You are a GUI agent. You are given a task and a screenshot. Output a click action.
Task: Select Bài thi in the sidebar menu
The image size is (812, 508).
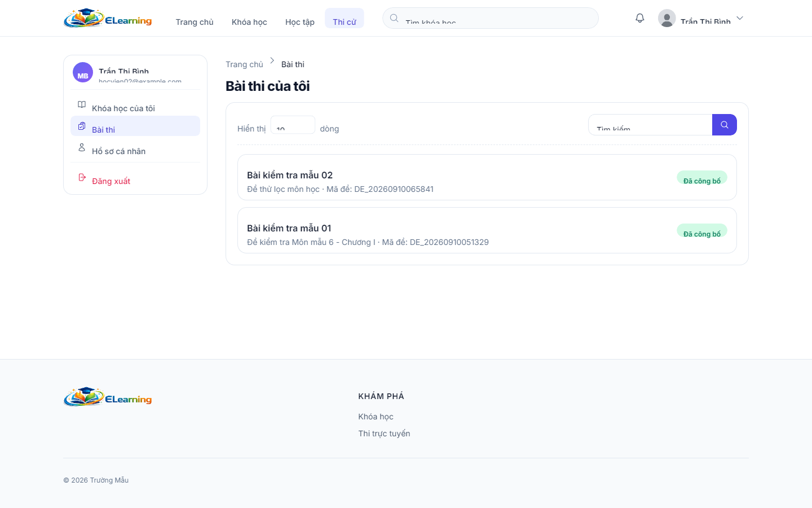[x=135, y=126]
